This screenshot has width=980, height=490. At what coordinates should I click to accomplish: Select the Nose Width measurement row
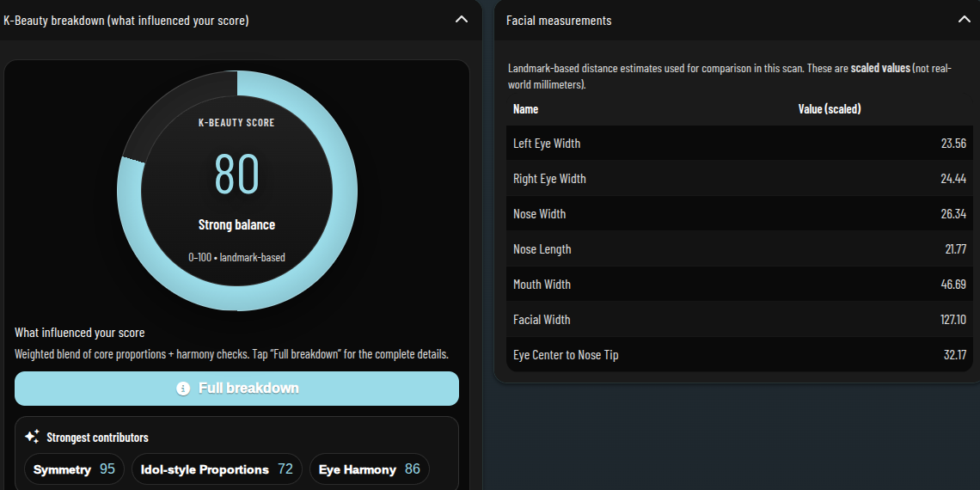[739, 214]
